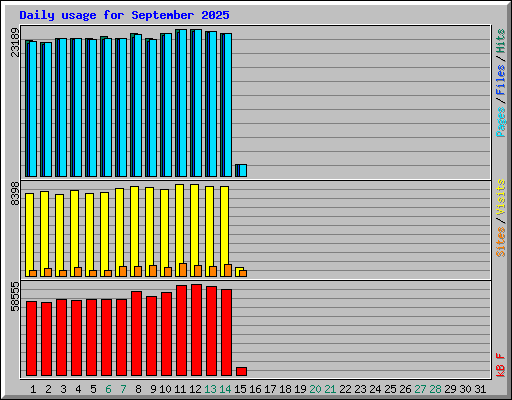Click the small red bar for day 15
Viewport: 512px width, 400px height.
click(242, 371)
